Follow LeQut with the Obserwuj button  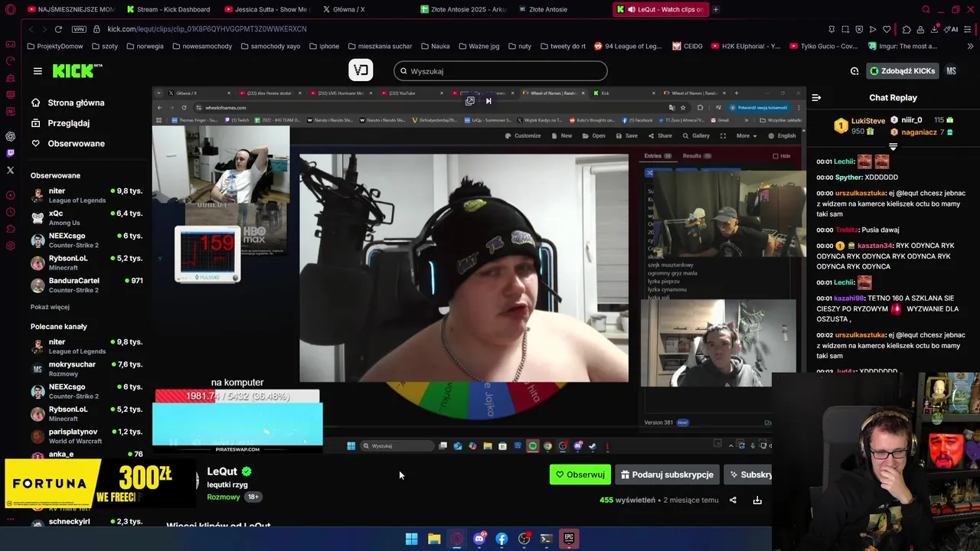(580, 474)
